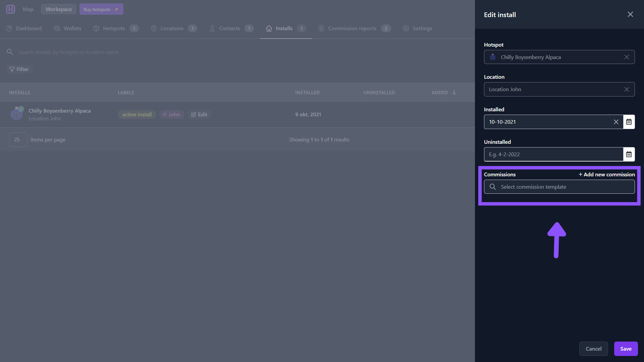Click the Installs house icon
Image resolution: width=644 pixels, height=362 pixels.
269,28
